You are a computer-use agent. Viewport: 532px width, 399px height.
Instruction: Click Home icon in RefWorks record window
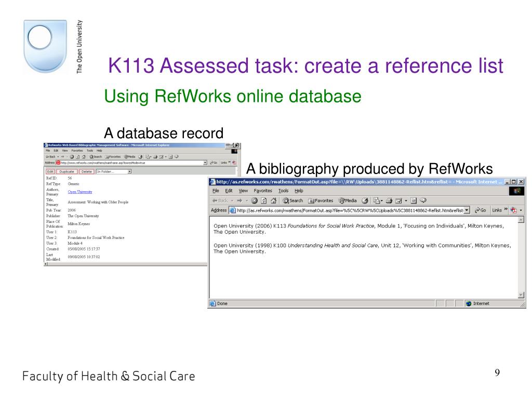click(x=84, y=157)
